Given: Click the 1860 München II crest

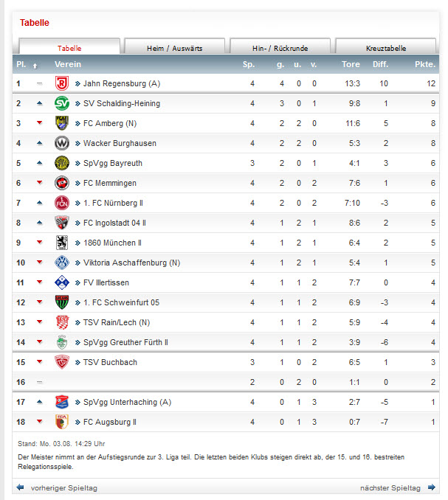Looking at the screenshot, I should (x=62, y=243).
